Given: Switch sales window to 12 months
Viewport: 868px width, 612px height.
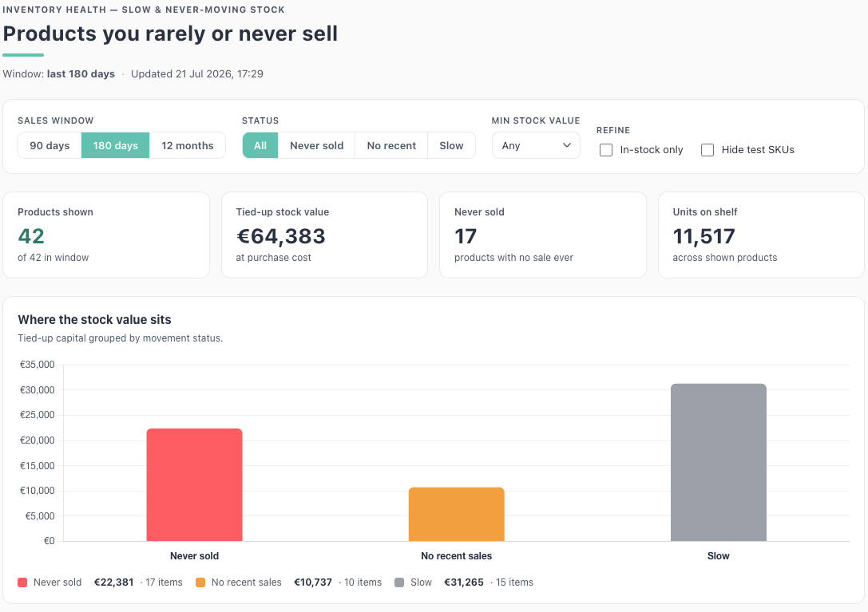Looking at the screenshot, I should (x=187, y=145).
